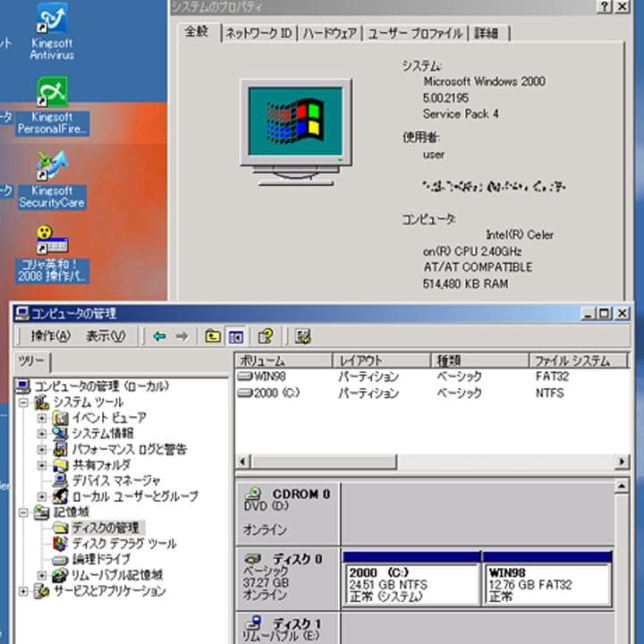This screenshot has height=644, width=644.
Task: Click right arrow of volume list scrollbar
Action: [622, 462]
